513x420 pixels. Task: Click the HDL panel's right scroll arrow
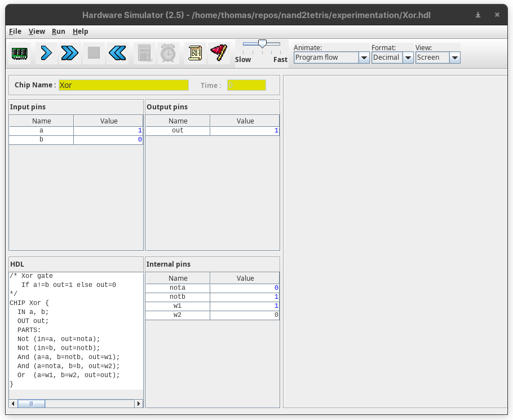click(x=139, y=404)
